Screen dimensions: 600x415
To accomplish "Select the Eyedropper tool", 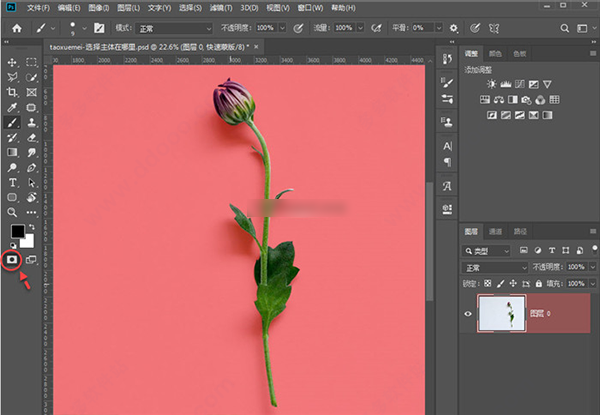I will pos(12,107).
